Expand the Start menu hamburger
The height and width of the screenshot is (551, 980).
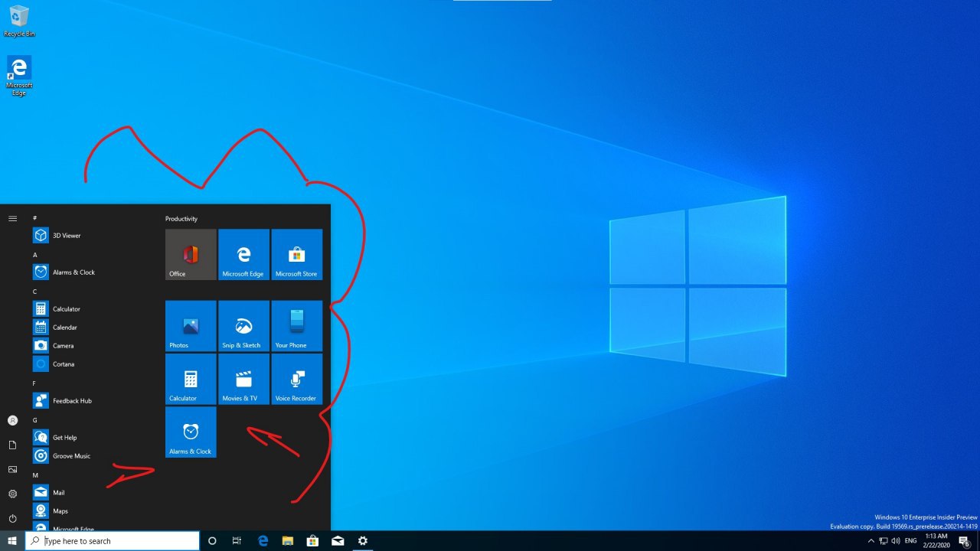pos(12,219)
